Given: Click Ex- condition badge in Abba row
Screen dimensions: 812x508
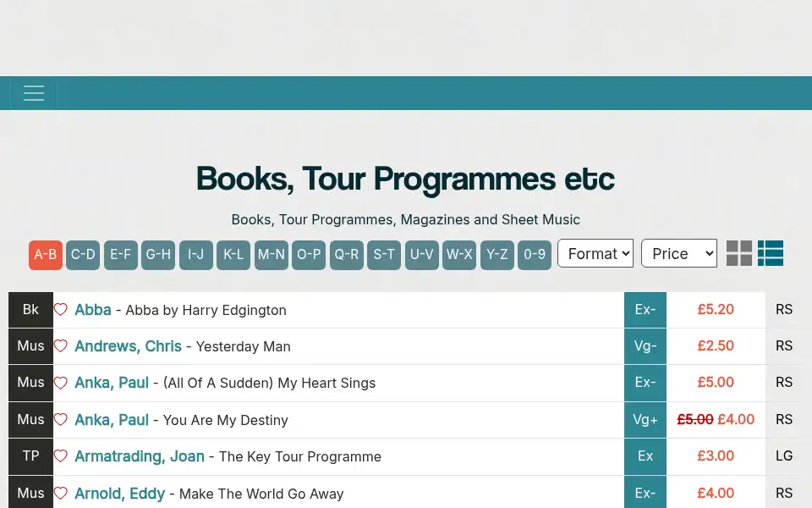Looking at the screenshot, I should (x=645, y=310).
